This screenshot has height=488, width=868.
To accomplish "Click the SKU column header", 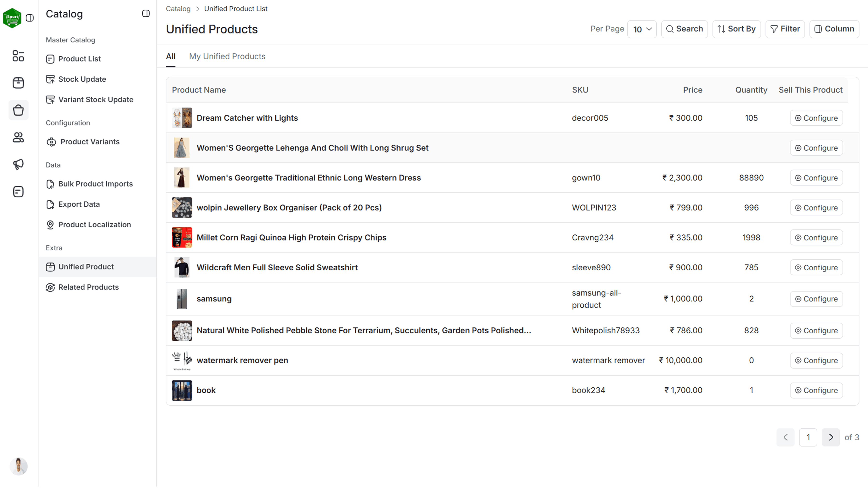I will tap(580, 90).
